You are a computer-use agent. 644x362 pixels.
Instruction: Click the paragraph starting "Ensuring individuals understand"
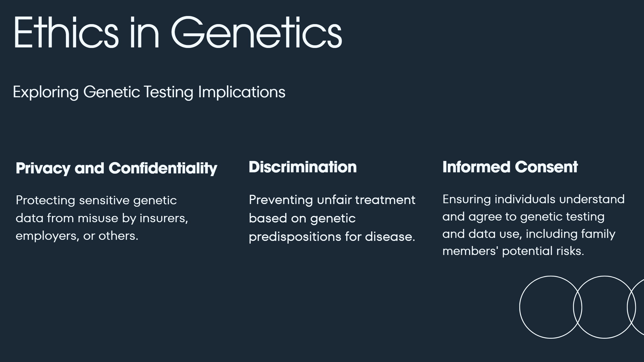coord(533,225)
